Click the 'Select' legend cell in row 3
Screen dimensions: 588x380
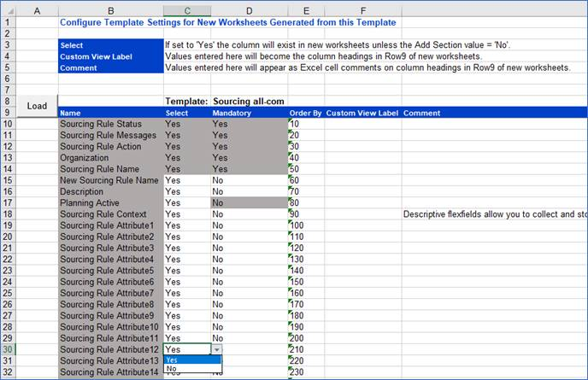111,45
